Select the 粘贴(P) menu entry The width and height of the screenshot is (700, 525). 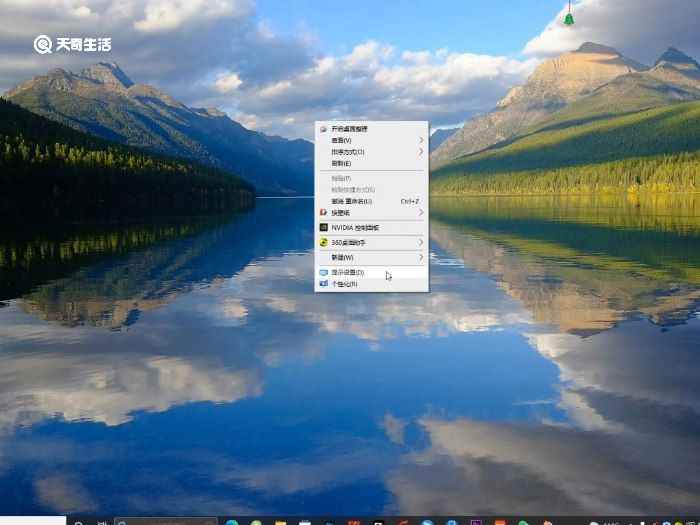coord(341,178)
